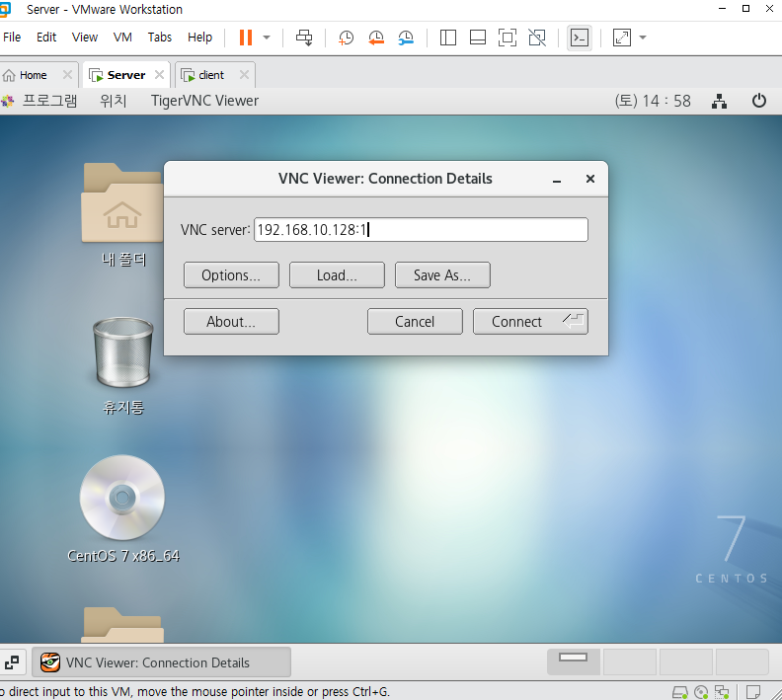This screenshot has height=700, width=782.
Task: Open the network status icon
Action: click(719, 101)
